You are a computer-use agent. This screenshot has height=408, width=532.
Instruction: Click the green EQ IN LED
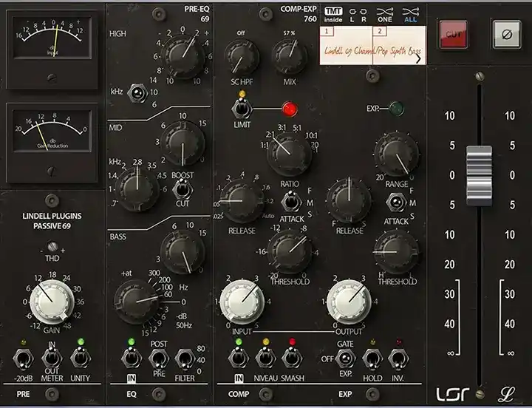click(132, 341)
